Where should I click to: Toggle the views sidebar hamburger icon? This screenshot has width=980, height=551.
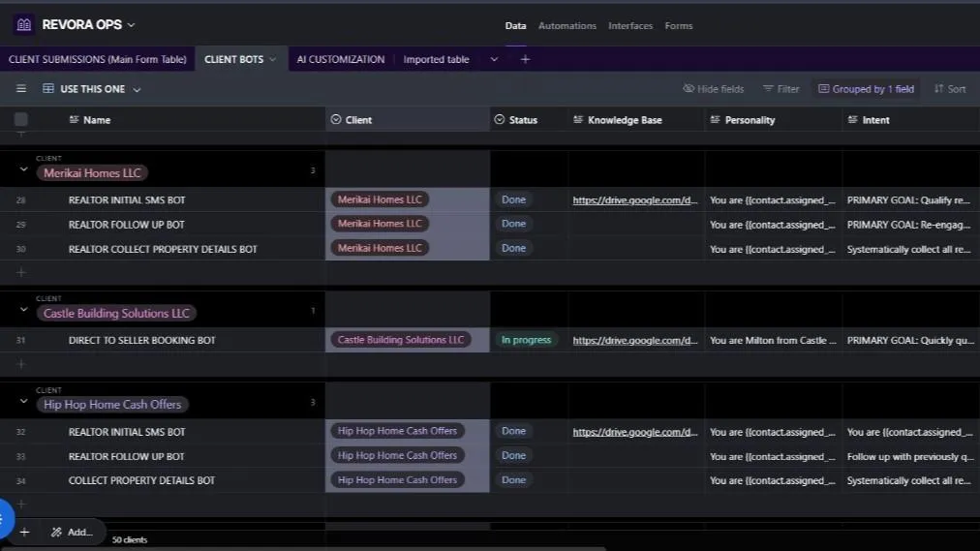pyautogui.click(x=21, y=89)
